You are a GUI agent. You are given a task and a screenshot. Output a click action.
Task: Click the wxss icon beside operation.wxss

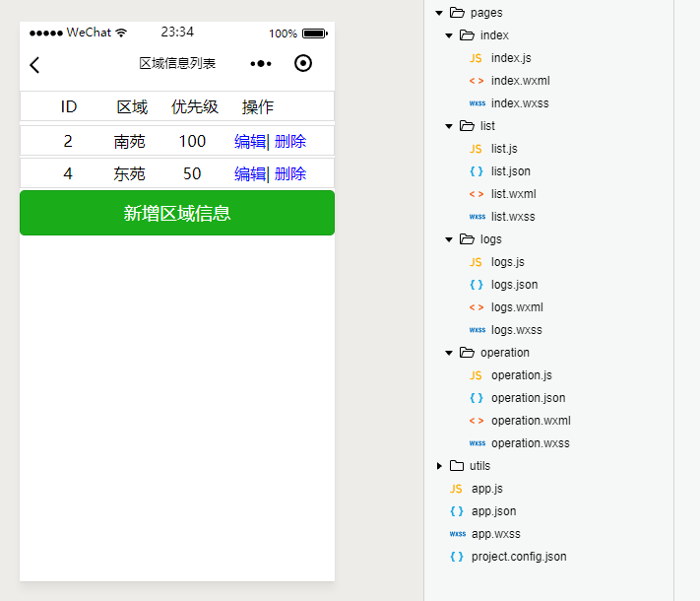[477, 443]
